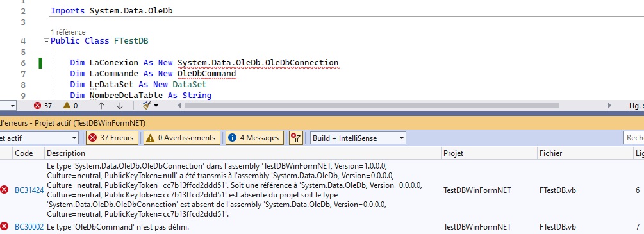Collapse the Public Class FTestDB block
Viewport: 644px width, 234px height.
point(46,41)
